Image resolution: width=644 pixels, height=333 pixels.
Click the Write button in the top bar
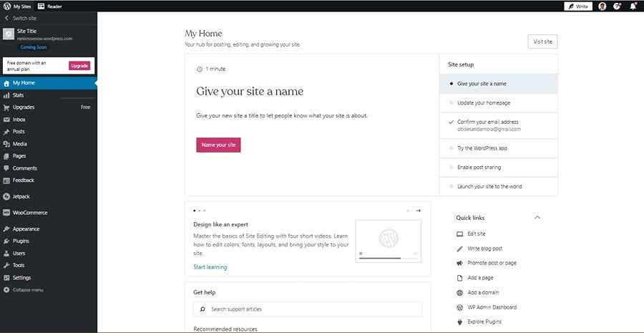(x=578, y=6)
